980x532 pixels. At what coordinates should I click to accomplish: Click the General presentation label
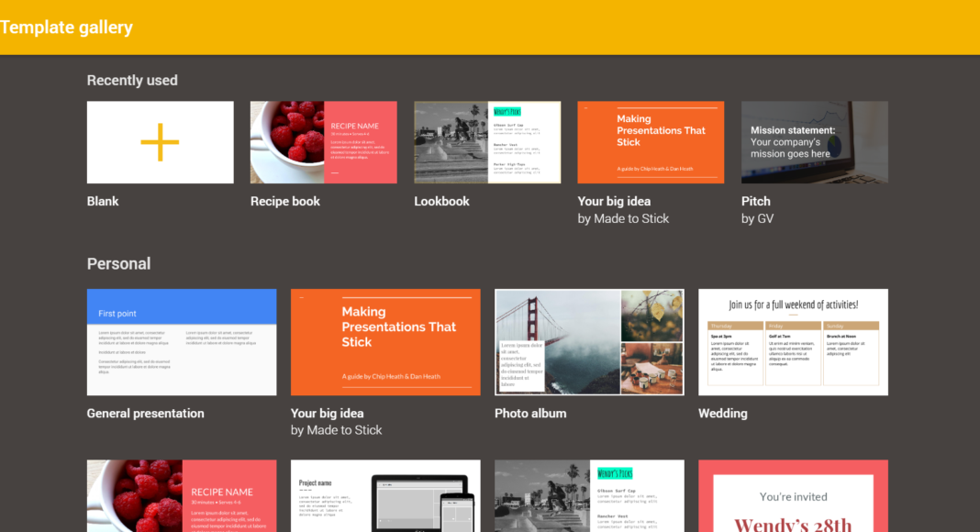coord(145,413)
